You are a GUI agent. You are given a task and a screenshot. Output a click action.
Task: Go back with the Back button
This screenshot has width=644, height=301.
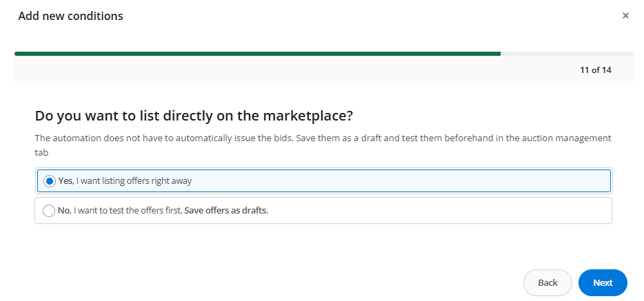(547, 282)
